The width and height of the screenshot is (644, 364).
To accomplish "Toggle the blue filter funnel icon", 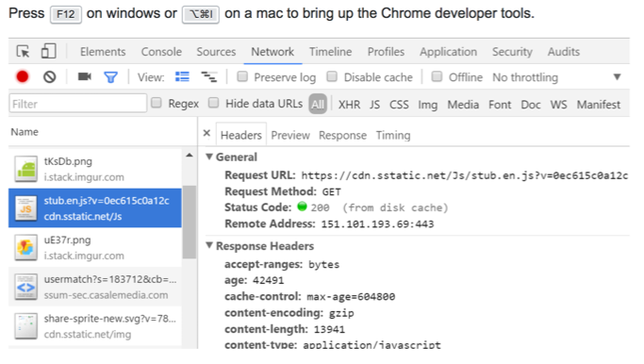I will (x=110, y=77).
